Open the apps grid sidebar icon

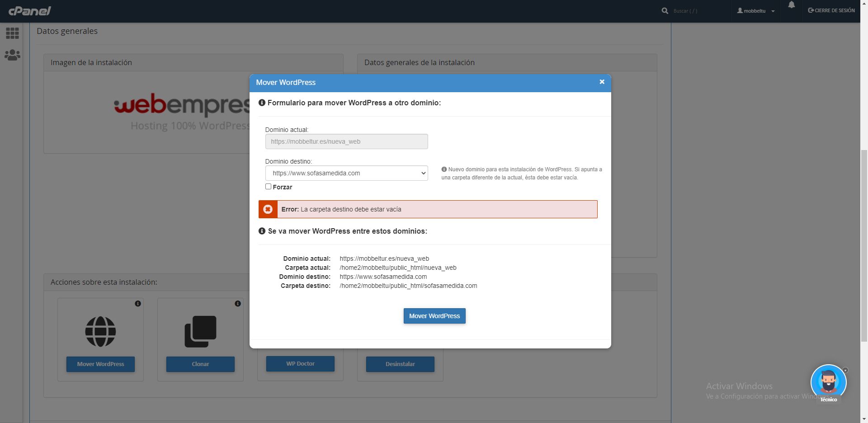pyautogui.click(x=12, y=33)
